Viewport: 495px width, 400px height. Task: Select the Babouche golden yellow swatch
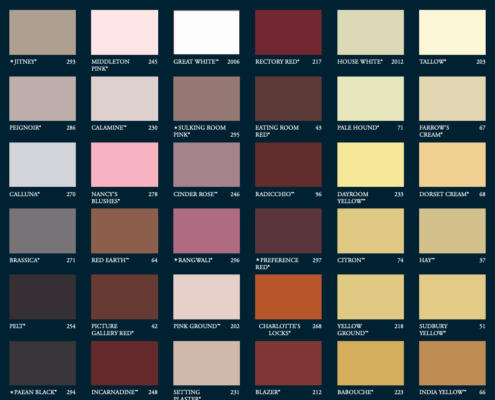[370, 363]
